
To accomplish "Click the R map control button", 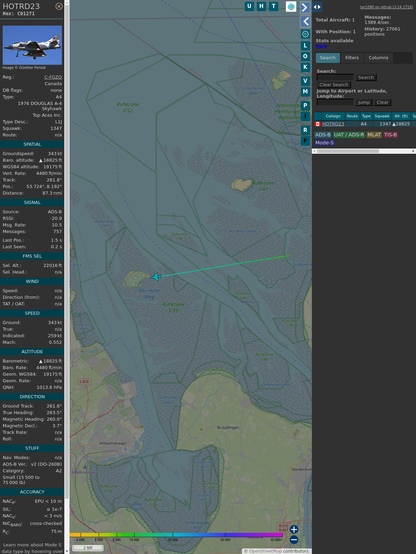I will [305, 130].
